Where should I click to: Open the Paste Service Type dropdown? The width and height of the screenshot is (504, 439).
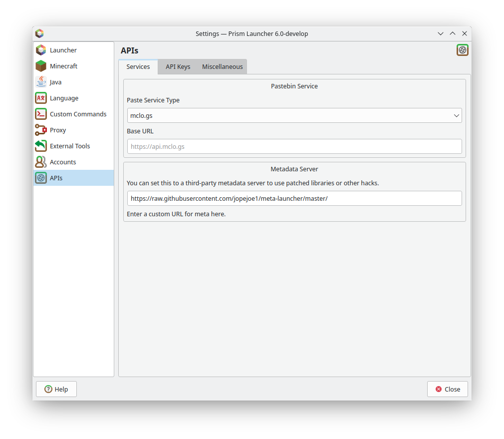456,115
